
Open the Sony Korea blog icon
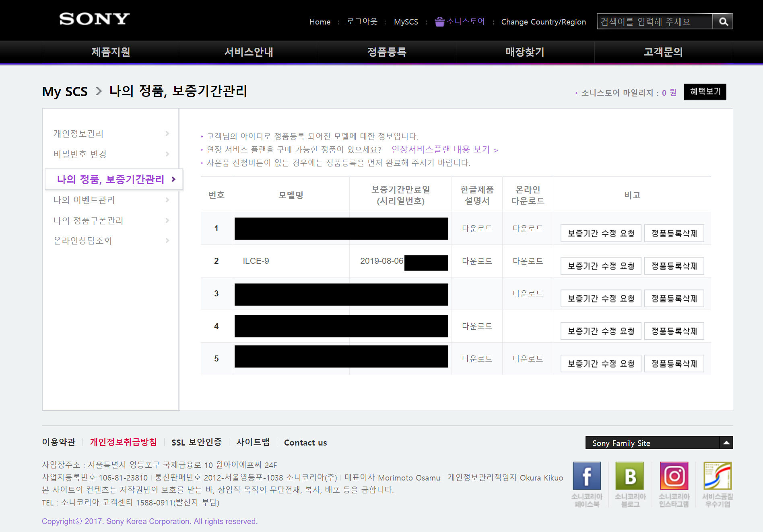click(630, 476)
